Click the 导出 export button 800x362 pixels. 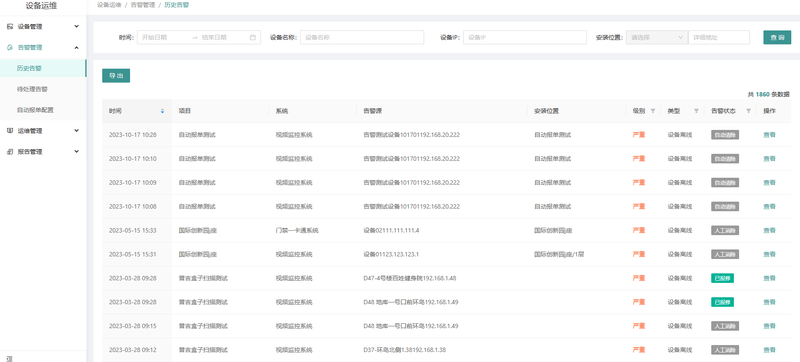[x=116, y=75]
